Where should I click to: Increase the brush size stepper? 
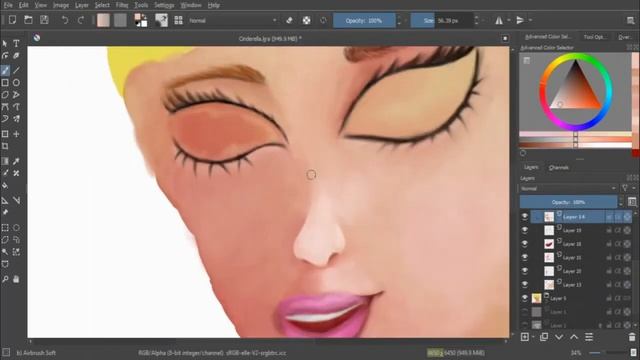coord(476,17)
